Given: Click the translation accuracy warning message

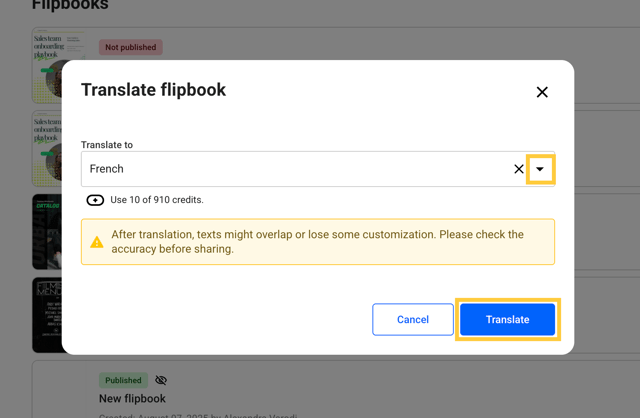Looking at the screenshot, I should click(317, 242).
